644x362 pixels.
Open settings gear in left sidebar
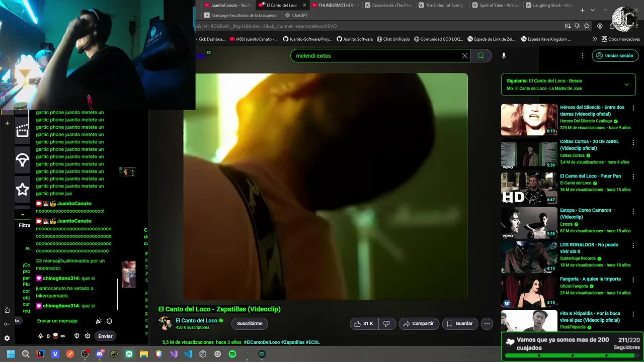(x=7, y=338)
